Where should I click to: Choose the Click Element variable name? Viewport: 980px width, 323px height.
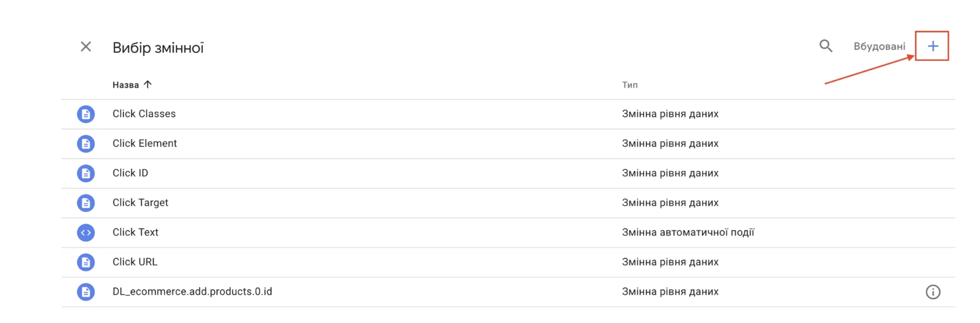click(x=145, y=144)
